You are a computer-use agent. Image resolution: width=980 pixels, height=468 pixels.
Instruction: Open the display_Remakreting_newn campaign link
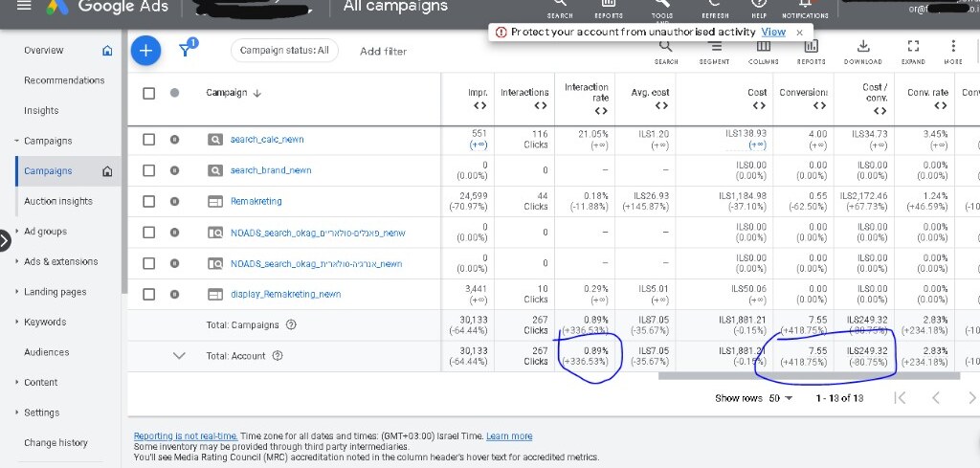285,295
